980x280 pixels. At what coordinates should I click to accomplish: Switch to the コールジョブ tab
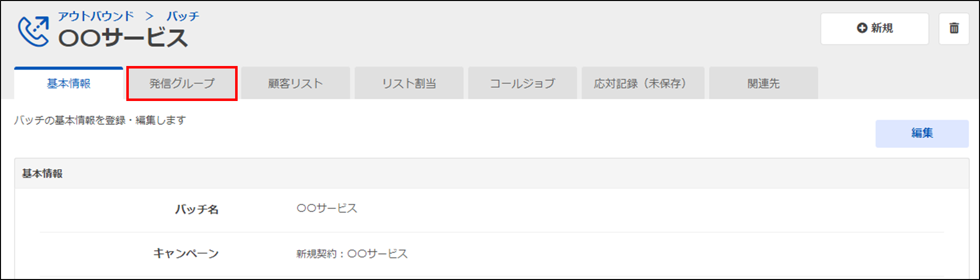click(522, 83)
